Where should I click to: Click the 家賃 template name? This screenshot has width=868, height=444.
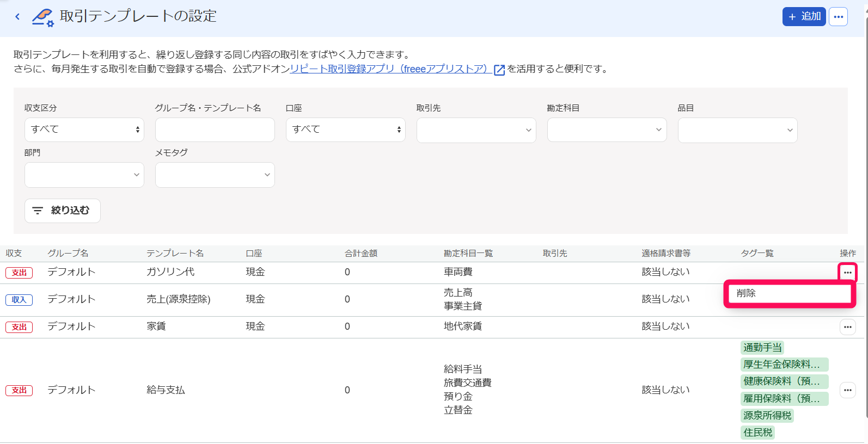click(x=156, y=326)
